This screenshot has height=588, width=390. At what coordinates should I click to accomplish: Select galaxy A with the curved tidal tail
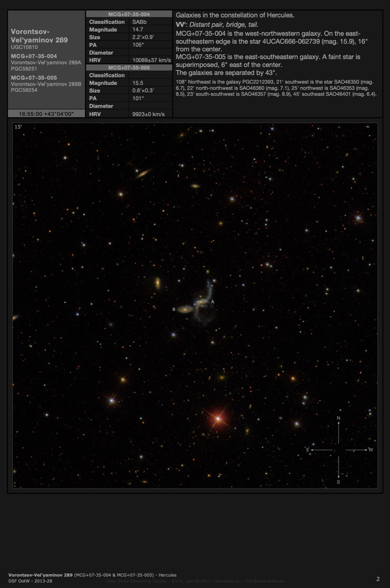tap(202, 302)
